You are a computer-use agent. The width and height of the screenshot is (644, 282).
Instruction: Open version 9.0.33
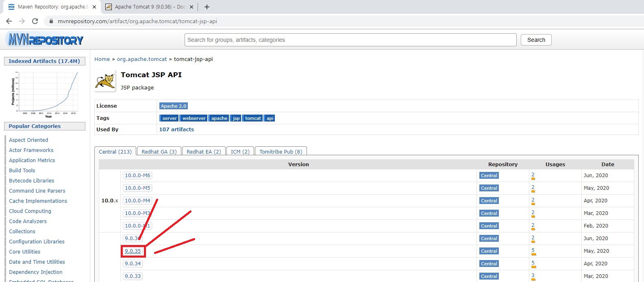(x=133, y=276)
